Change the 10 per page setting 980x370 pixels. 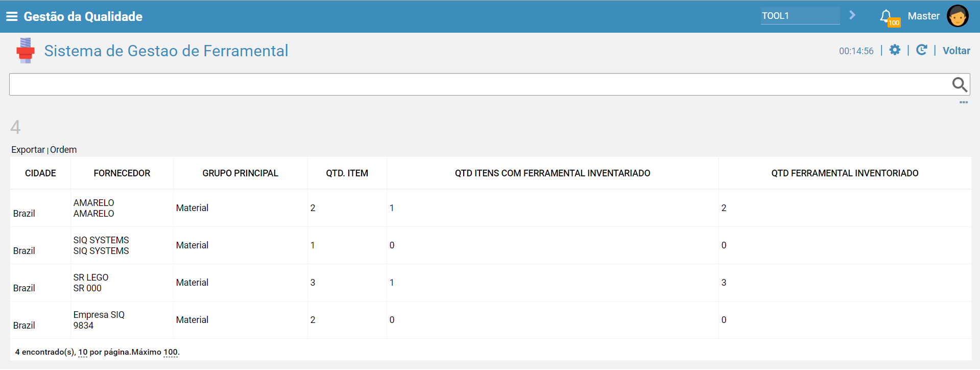coord(83,352)
